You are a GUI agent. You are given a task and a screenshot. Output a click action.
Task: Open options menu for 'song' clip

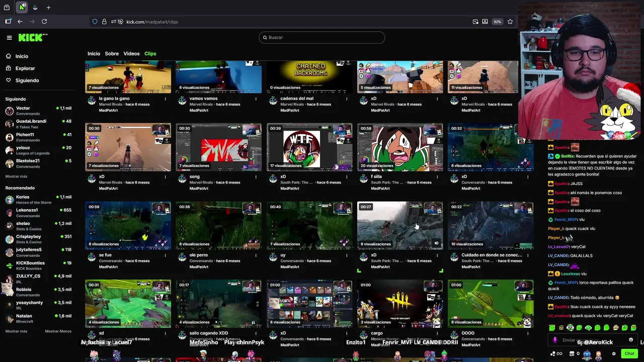pos(256,177)
